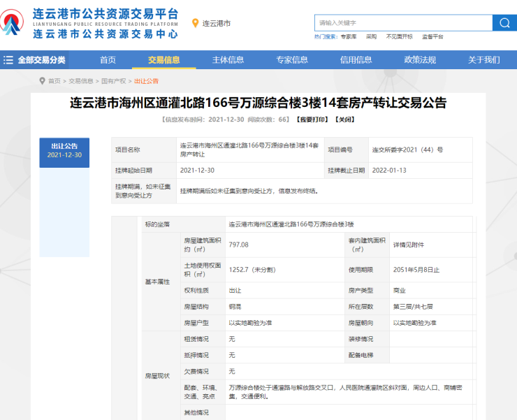Click the magnifier search button
Screen dimensions: 517x420
504,23
